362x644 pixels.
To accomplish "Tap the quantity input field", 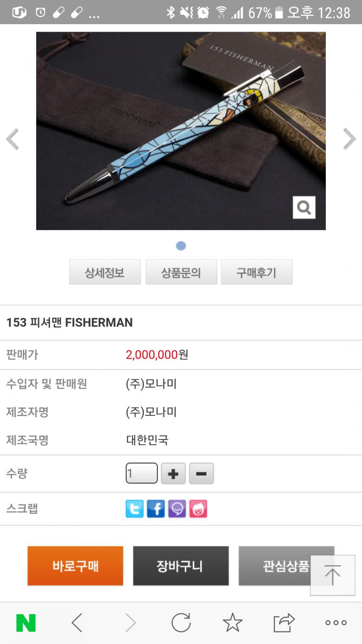I will pyautogui.click(x=142, y=473).
